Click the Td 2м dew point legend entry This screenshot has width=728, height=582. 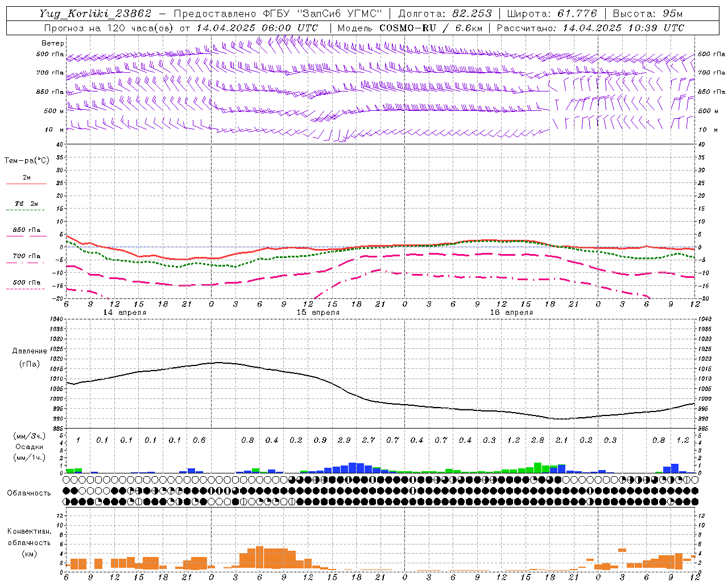(26, 203)
